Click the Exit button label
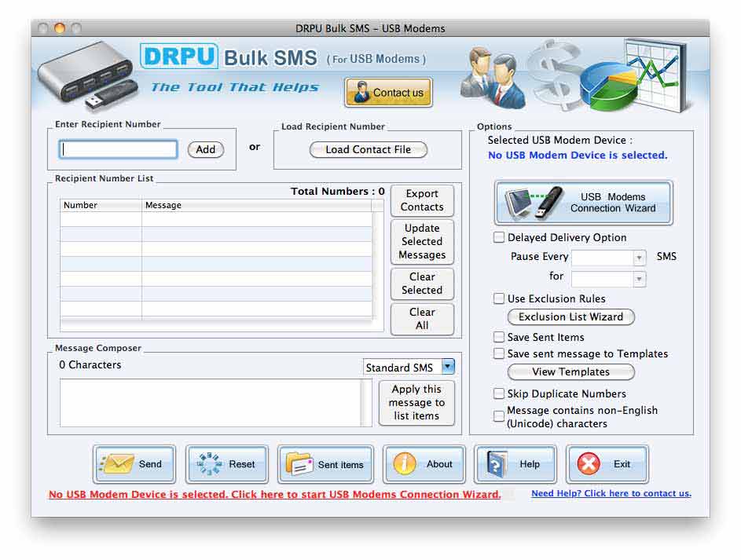Image resolution: width=741 pixels, height=560 pixels. (622, 464)
